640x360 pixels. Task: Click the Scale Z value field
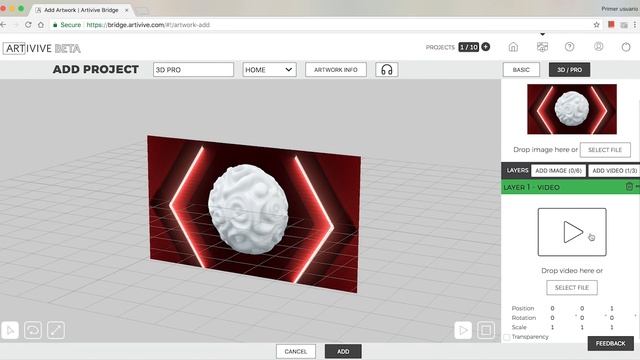click(x=611, y=327)
